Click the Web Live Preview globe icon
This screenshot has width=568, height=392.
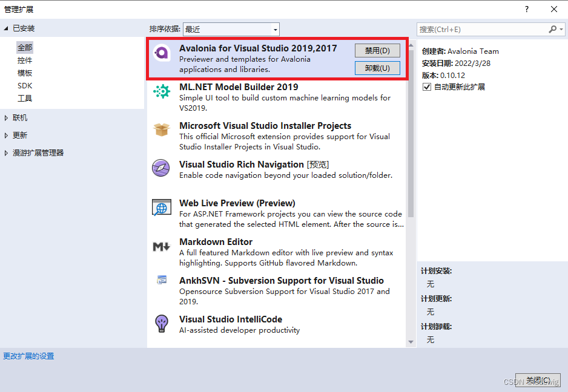(x=162, y=207)
